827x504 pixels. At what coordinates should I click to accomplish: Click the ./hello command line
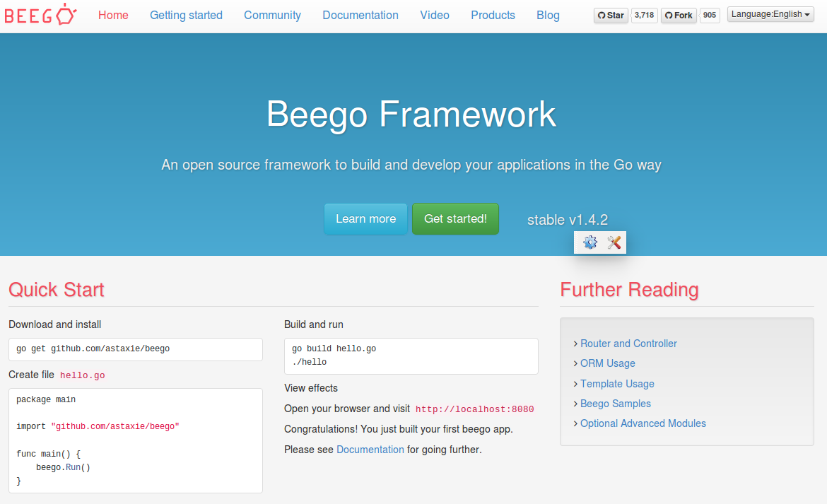tap(309, 362)
